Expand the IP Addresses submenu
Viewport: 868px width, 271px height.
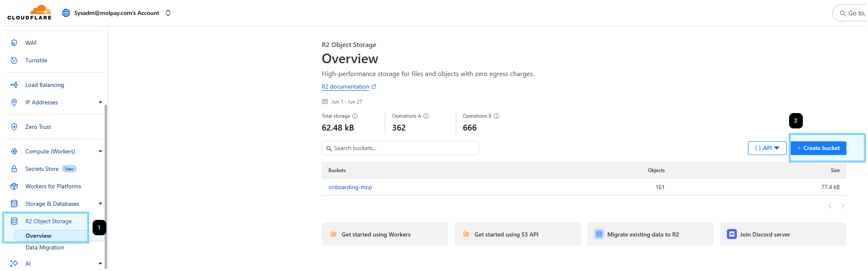pyautogui.click(x=100, y=102)
